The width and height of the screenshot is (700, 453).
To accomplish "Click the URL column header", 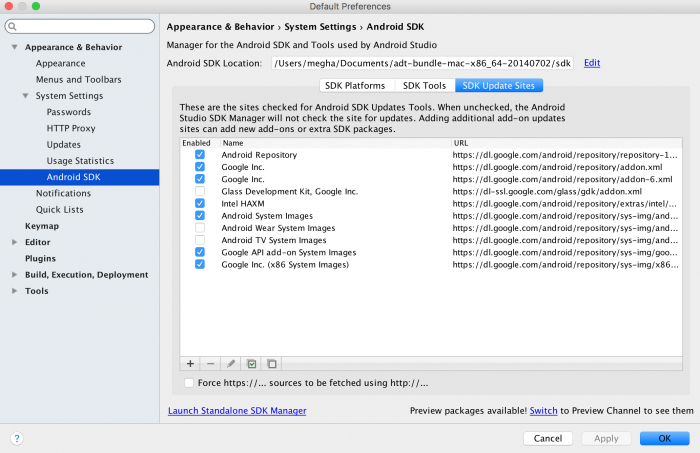I will (x=567, y=143).
